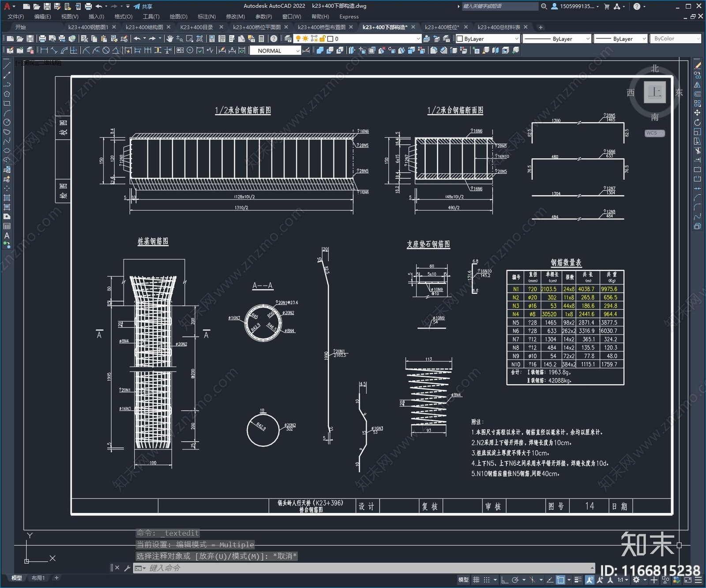Click the Save icon in quick access toolbar
This screenshot has width=706, height=588.
coord(47,6)
